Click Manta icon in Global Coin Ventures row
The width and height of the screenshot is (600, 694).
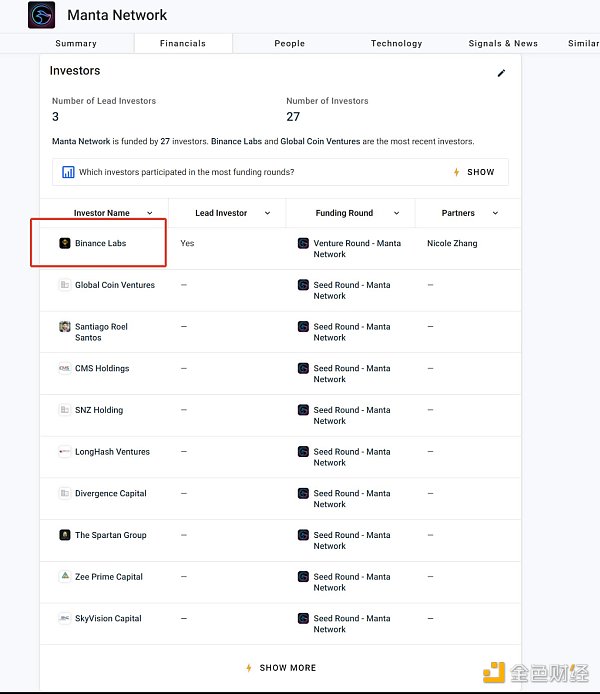click(303, 285)
